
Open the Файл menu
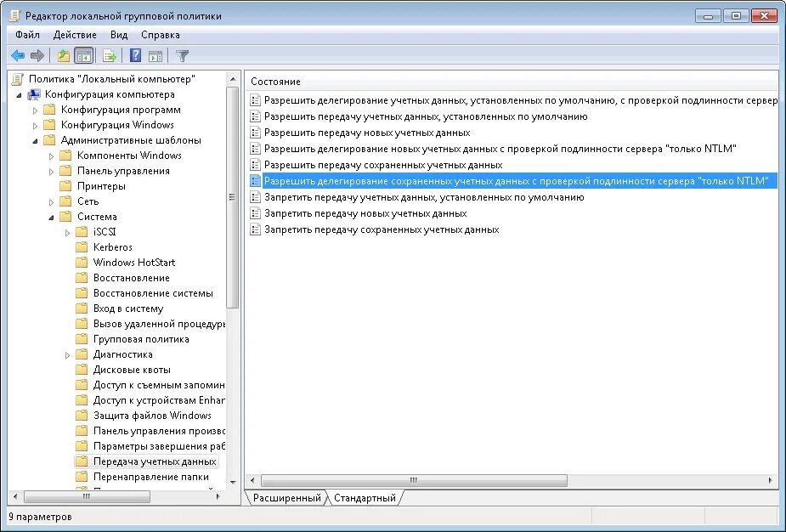(27, 35)
